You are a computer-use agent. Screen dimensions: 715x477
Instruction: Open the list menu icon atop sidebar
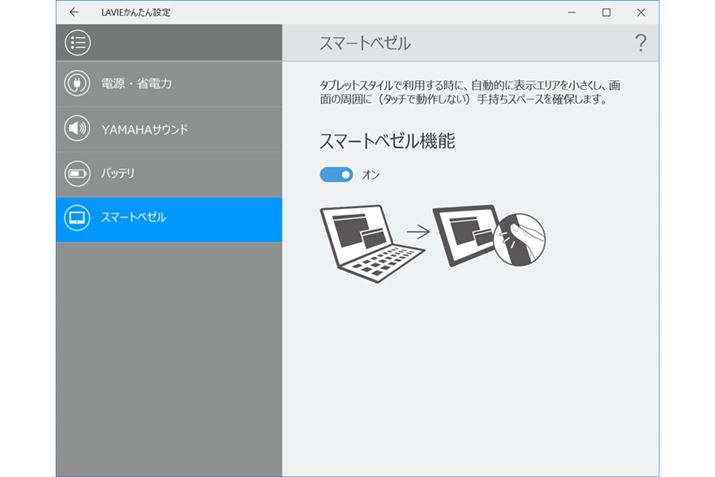click(x=77, y=43)
